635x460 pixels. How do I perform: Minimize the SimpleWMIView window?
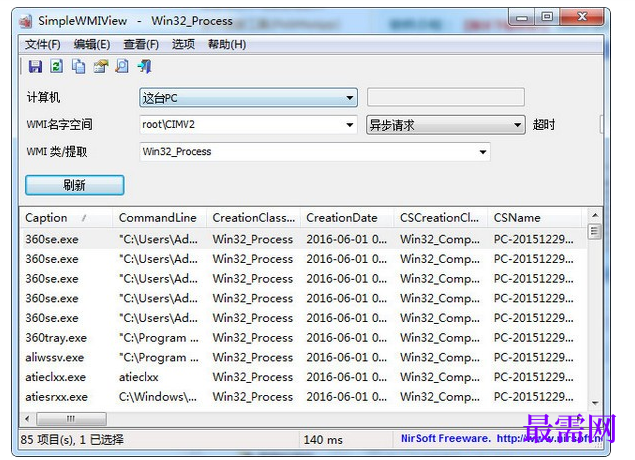(522, 17)
